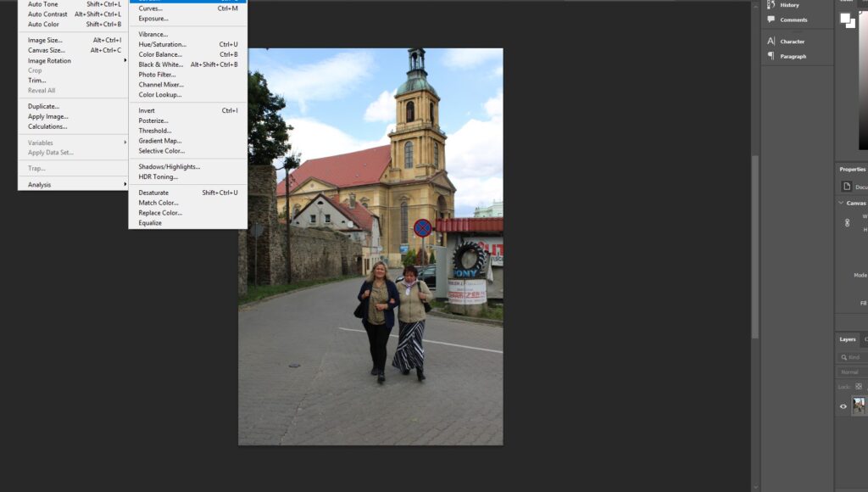Image resolution: width=868 pixels, height=492 pixels.
Task: Open the Comments panel icon
Action: pyautogui.click(x=771, y=20)
